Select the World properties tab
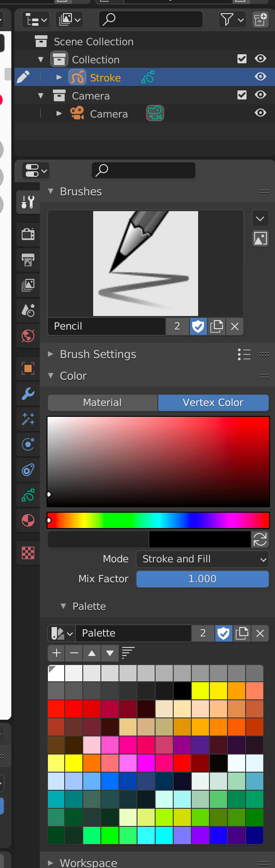 tap(28, 336)
